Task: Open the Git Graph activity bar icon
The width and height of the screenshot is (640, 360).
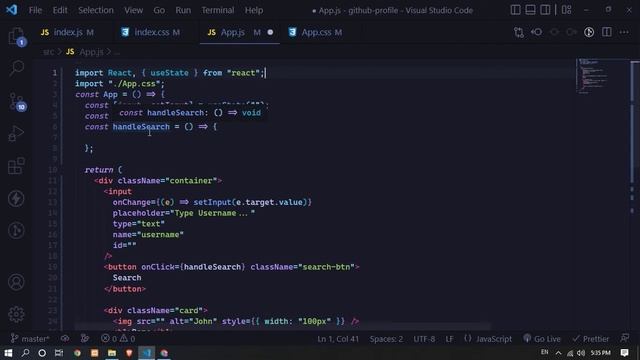Action: point(16,231)
